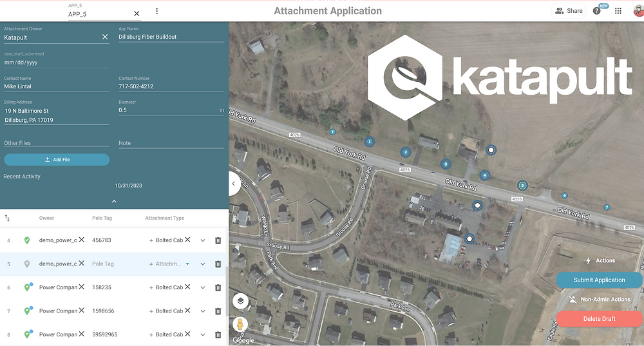Click the location pin in row 8
644x346 pixels.
[x=27, y=334]
